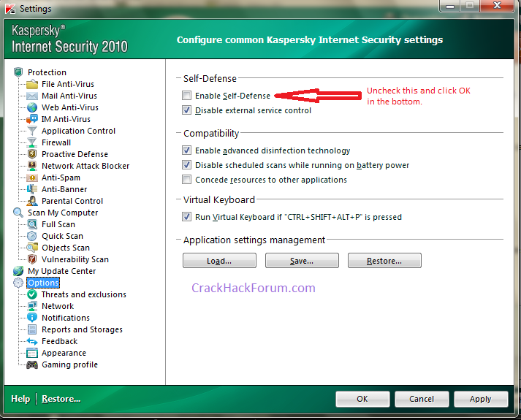
Task: Open Gaming profile settings
Action: click(69, 364)
